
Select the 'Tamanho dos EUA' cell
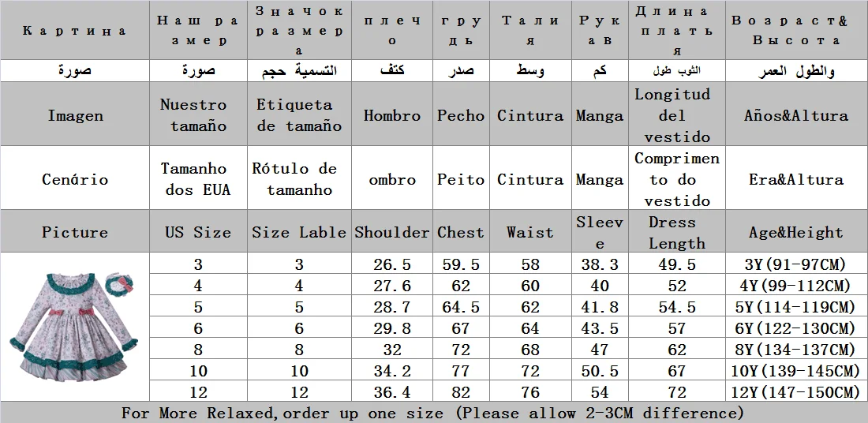(x=198, y=178)
